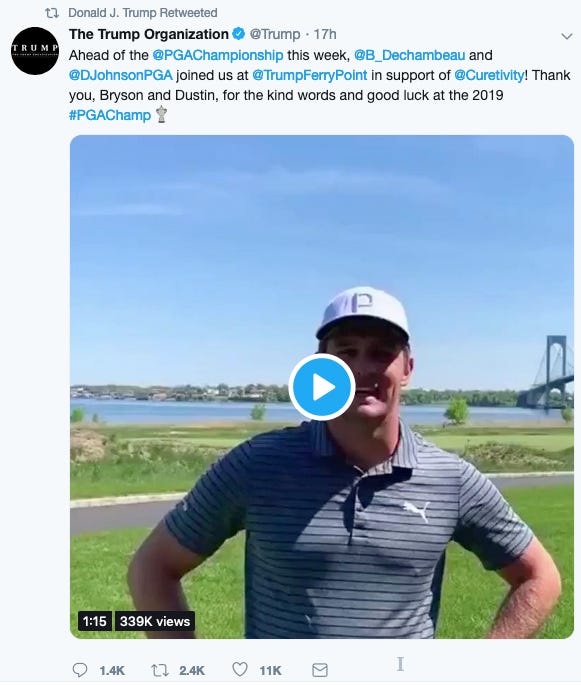Select the #PGAChamp hashtag
Viewport: 581px width, 685px height.
[x=110, y=115]
